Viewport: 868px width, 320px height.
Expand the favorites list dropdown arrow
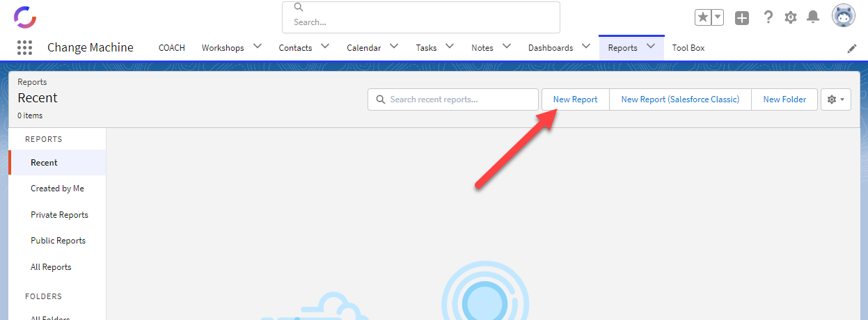[x=718, y=17]
